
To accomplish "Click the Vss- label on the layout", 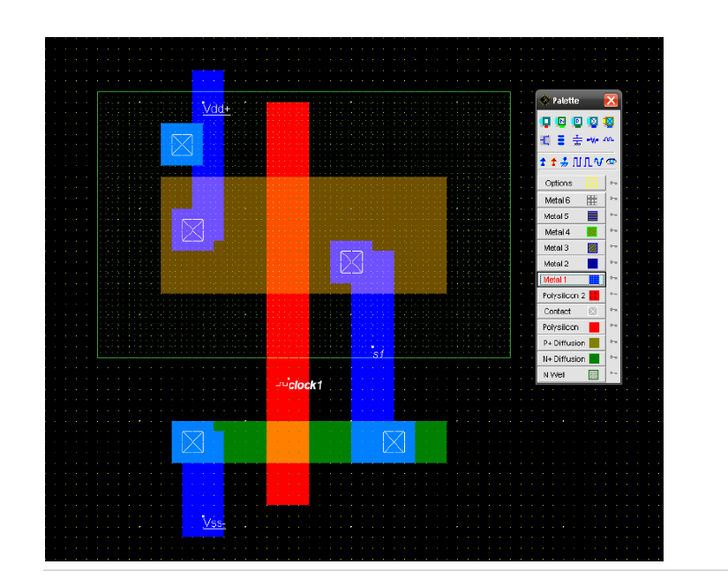I will [x=214, y=523].
